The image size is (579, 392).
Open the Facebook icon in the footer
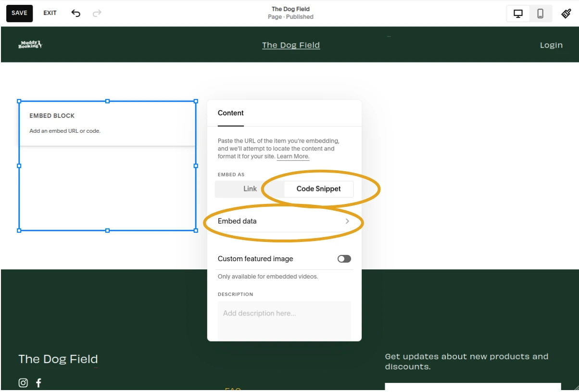pyautogui.click(x=38, y=382)
